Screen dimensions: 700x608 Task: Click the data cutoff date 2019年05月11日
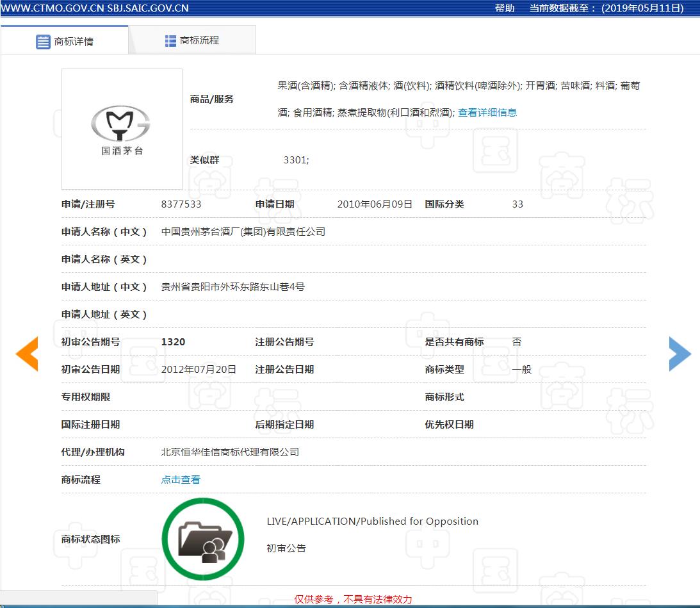pos(641,8)
